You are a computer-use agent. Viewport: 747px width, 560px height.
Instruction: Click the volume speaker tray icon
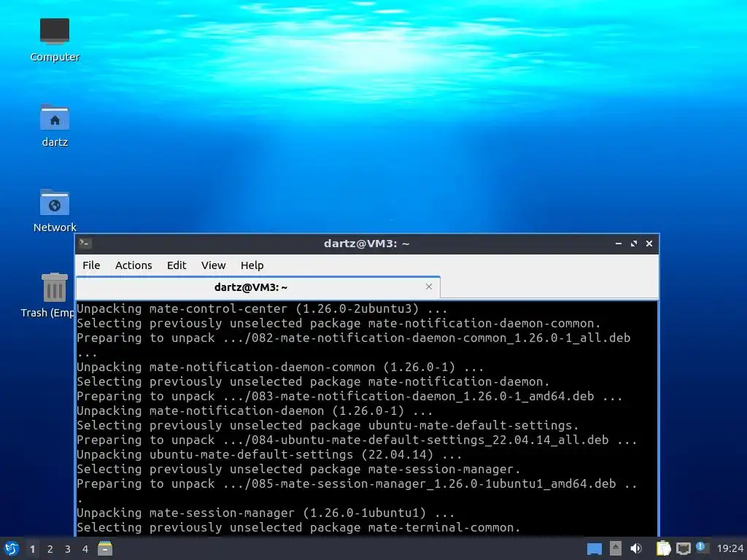point(636,548)
